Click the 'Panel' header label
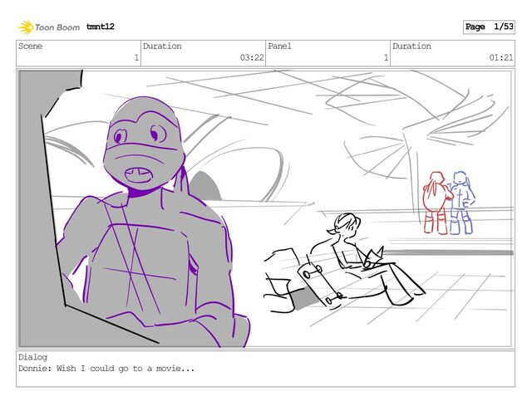The image size is (532, 411). point(279,46)
